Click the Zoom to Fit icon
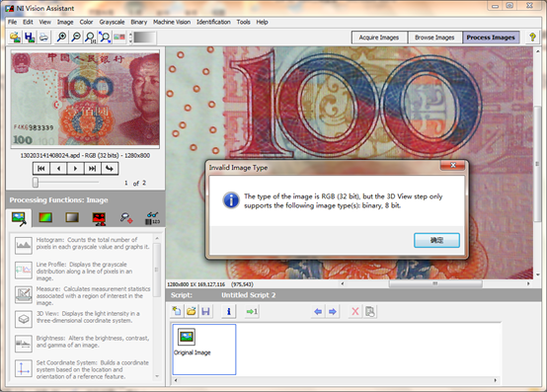Viewport: 547px width, 392px height. 105,37
